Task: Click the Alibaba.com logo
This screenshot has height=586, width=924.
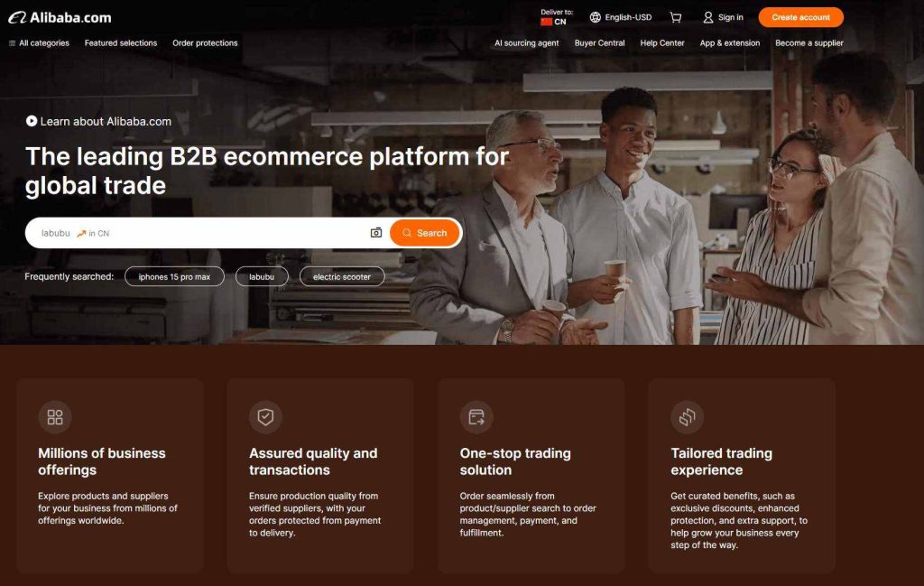Action: (60, 18)
